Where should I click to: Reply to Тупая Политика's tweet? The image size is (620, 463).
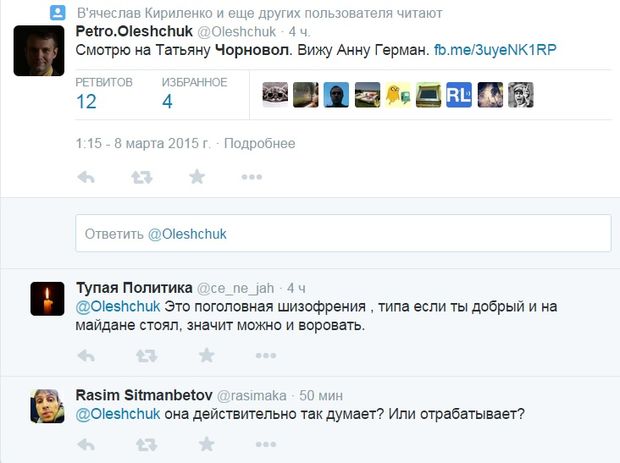tap(86, 355)
